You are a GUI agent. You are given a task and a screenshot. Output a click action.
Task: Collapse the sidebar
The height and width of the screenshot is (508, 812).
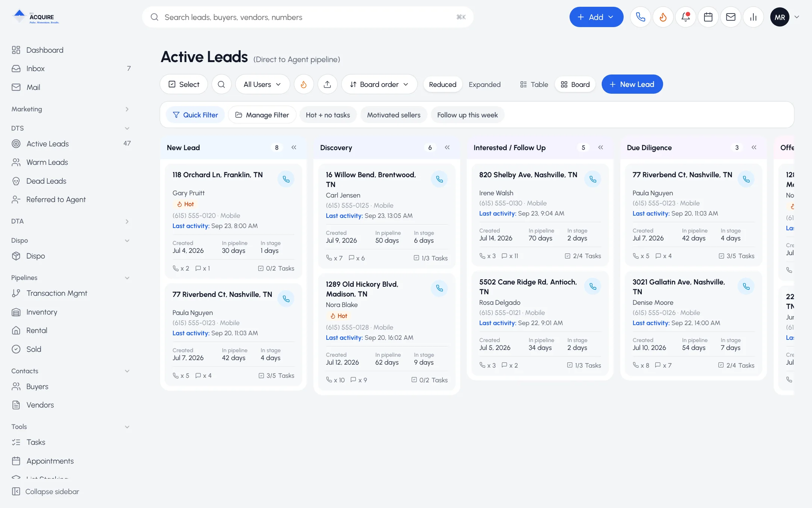coord(45,491)
